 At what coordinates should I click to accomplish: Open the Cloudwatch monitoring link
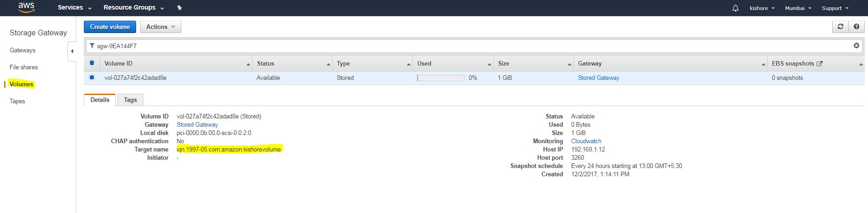pyautogui.click(x=586, y=141)
